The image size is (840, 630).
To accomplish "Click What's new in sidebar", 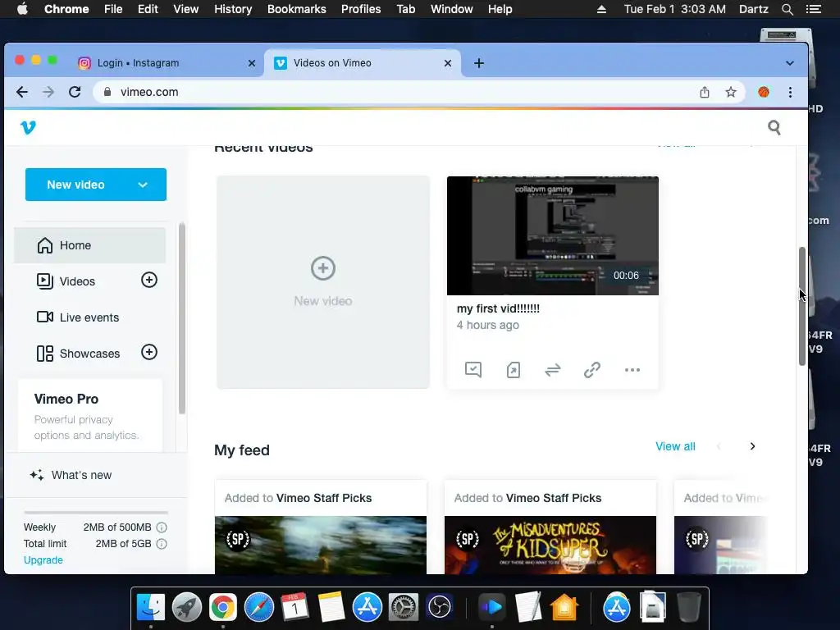I will [71, 475].
